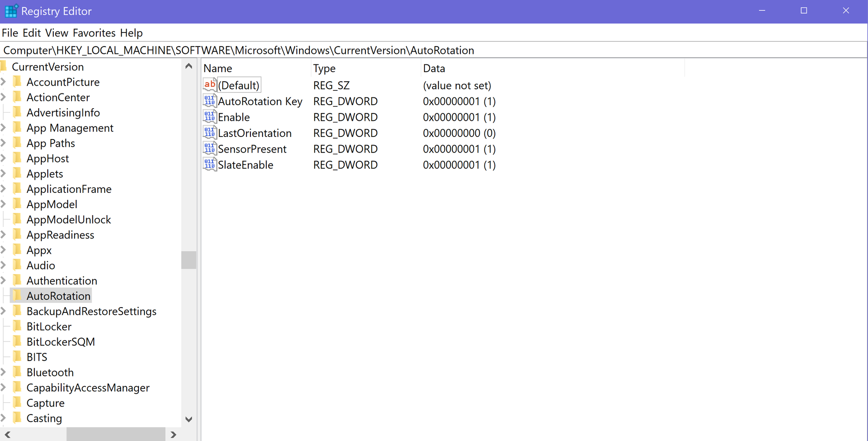Click the AdvertisingInfo folder icon
This screenshot has height=441, width=868.
(17, 112)
